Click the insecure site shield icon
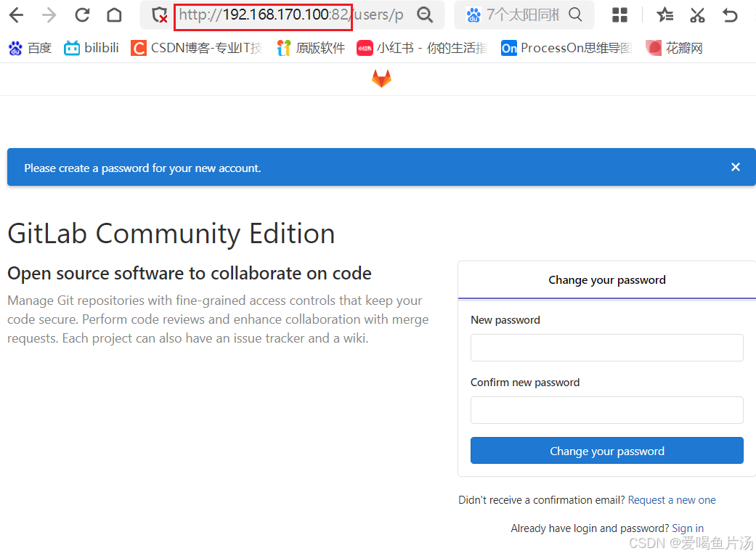Viewport: 756px width, 556px height. pos(159,15)
